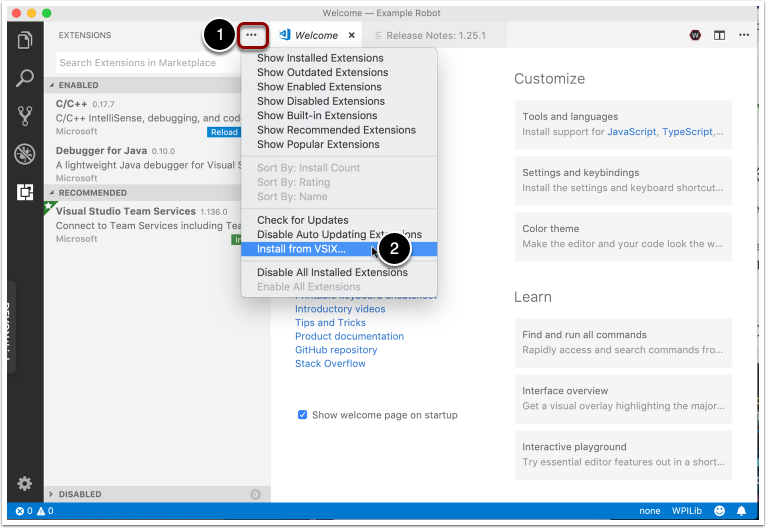Click the Settings and keybindings card

(623, 180)
